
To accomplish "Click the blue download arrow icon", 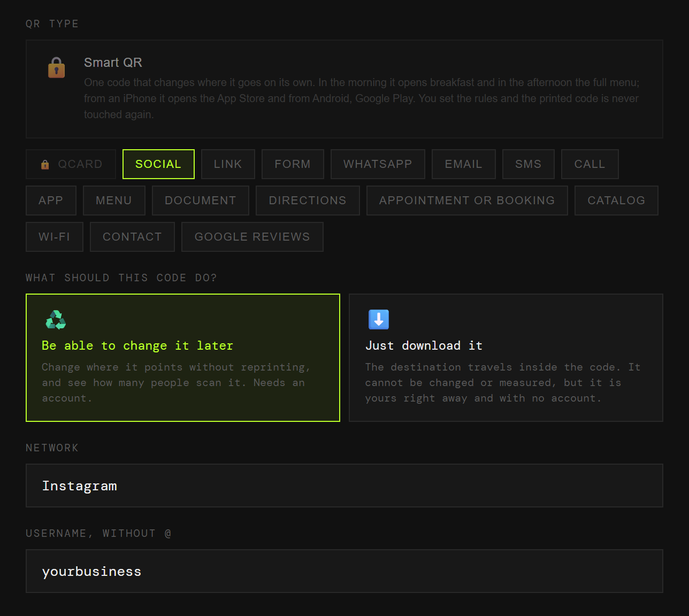I will point(379,320).
